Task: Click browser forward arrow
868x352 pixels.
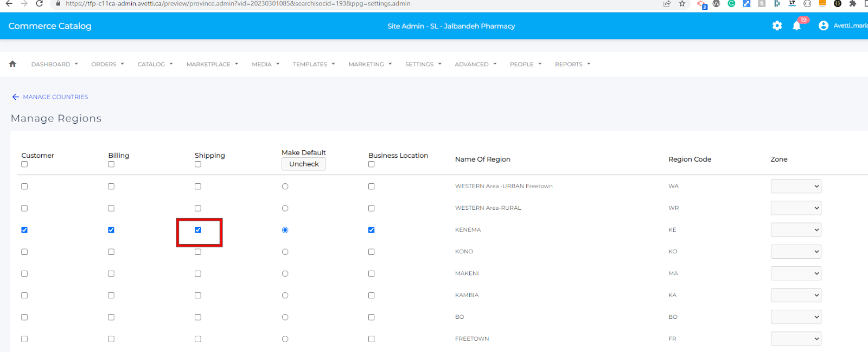Action: [x=24, y=3]
